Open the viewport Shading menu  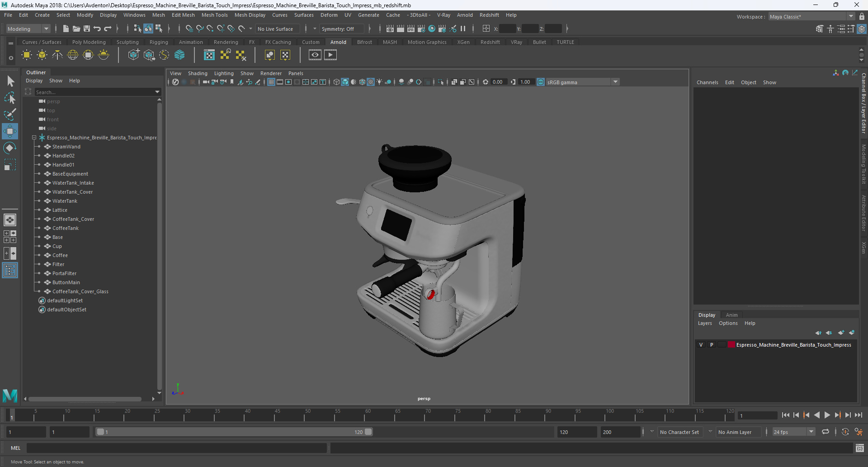[x=198, y=73]
